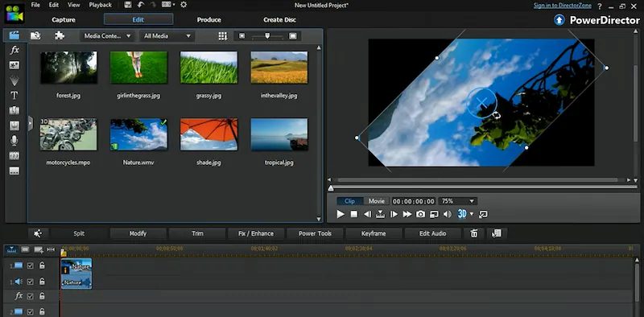This screenshot has height=317, width=644.
Task: Open the PiP Objects Room icon
Action: click(14, 65)
